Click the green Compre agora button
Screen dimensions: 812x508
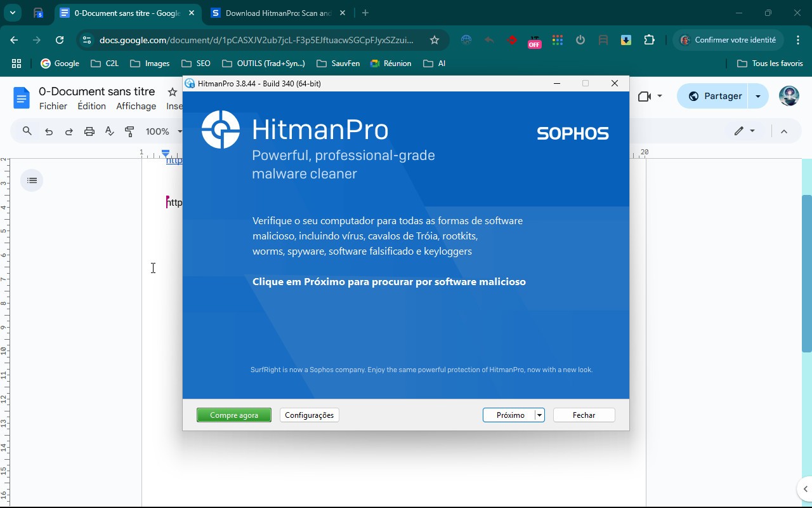click(234, 415)
